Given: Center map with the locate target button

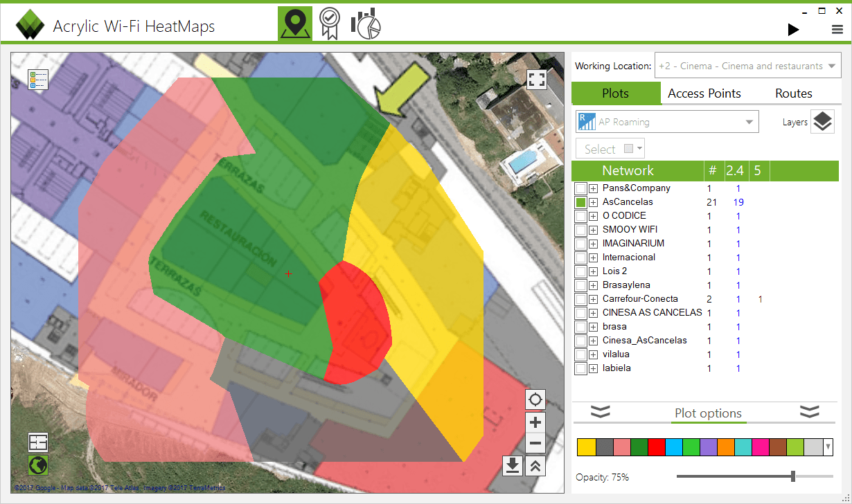Looking at the screenshot, I should click(x=535, y=399).
